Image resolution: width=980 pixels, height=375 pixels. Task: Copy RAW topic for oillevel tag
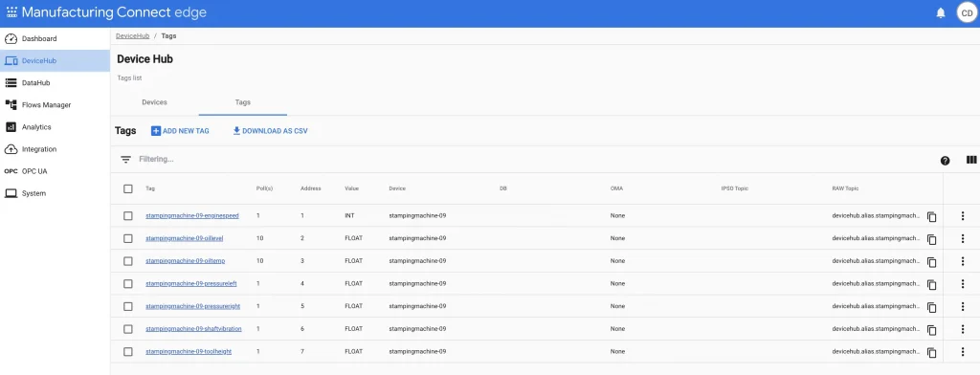click(x=931, y=239)
